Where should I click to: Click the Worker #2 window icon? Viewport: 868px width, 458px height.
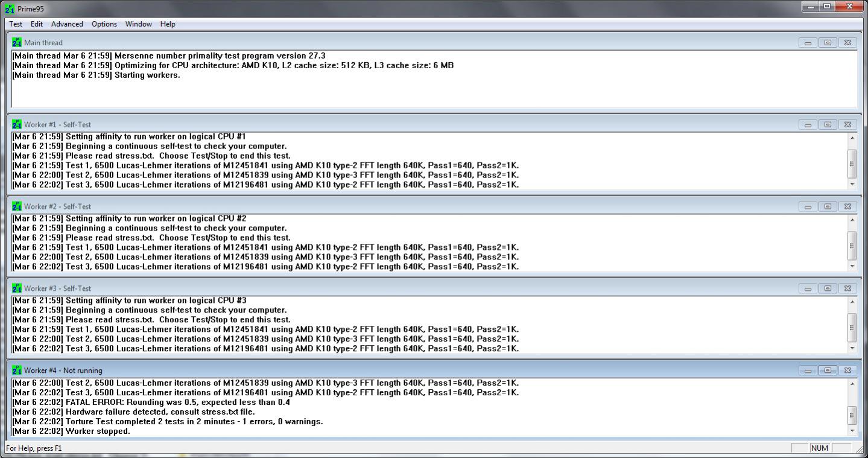click(x=17, y=206)
